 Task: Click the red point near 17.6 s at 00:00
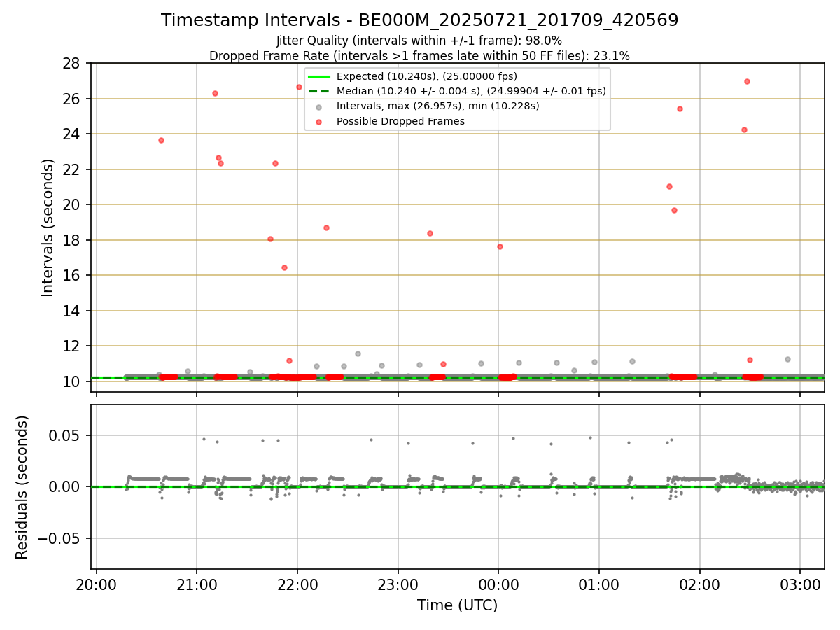pyautogui.click(x=500, y=246)
